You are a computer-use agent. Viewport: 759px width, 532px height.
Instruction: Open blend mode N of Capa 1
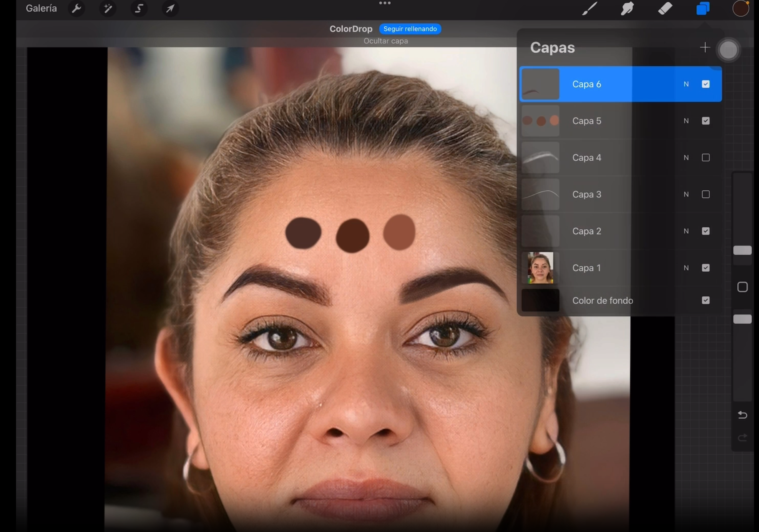coord(686,268)
